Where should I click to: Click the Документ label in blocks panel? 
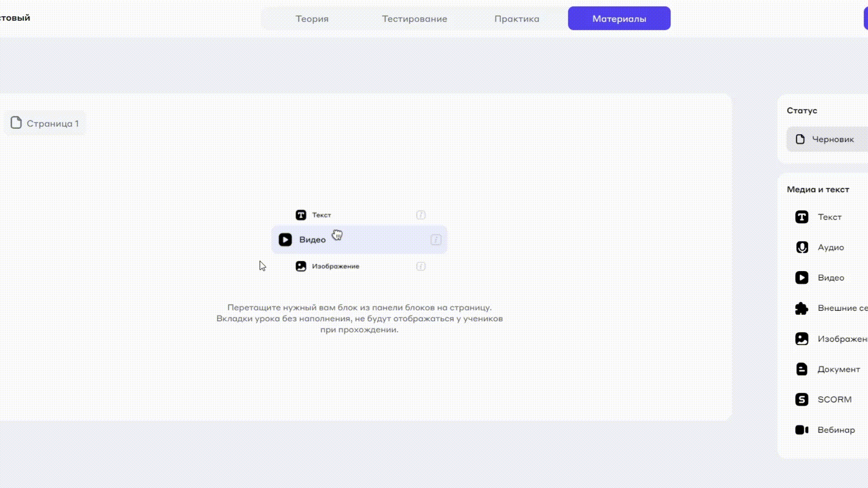pos(839,370)
